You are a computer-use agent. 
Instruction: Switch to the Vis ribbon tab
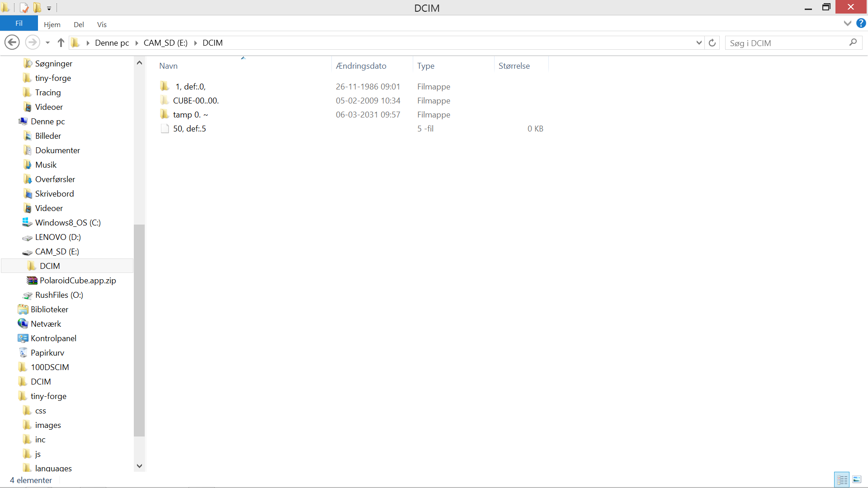[x=102, y=24]
